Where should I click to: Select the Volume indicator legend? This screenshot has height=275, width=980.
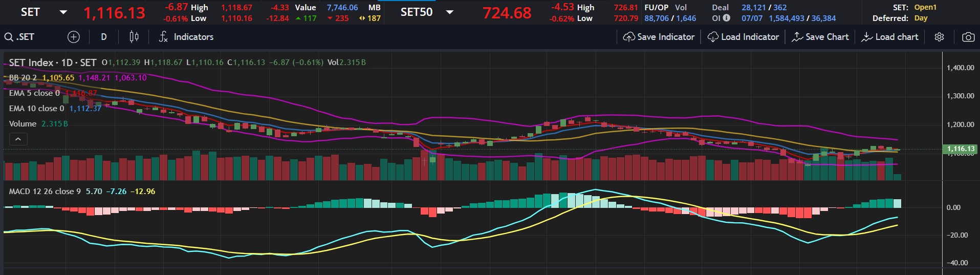pyautogui.click(x=23, y=124)
